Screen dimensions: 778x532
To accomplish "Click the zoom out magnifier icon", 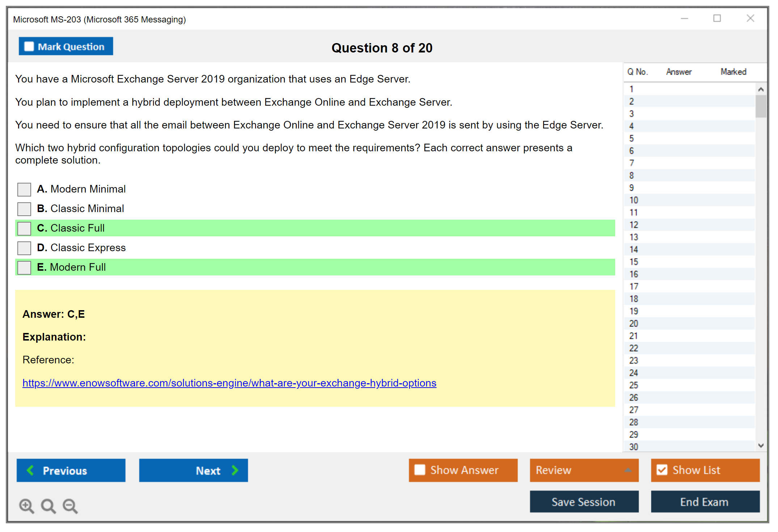I will pos(70,506).
